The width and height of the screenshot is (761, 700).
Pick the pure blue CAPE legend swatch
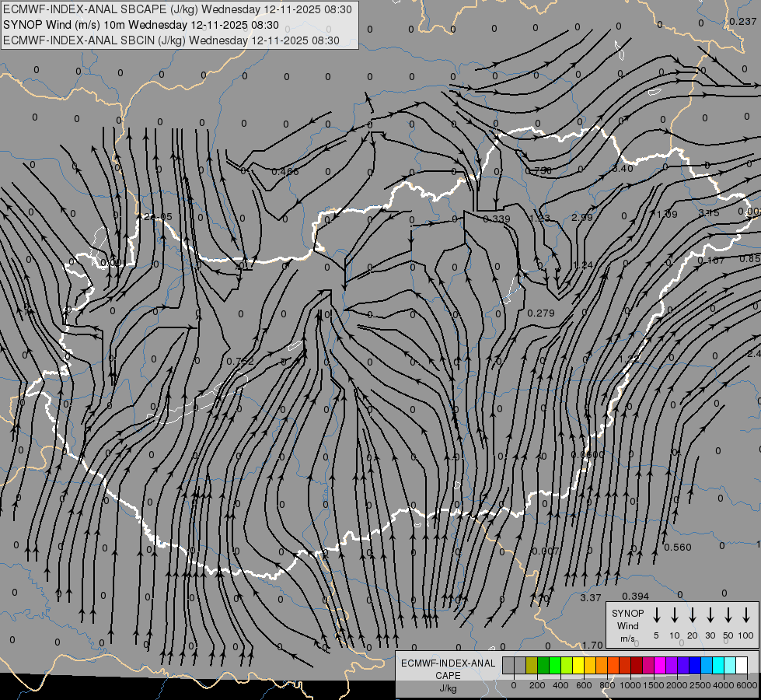click(x=695, y=665)
